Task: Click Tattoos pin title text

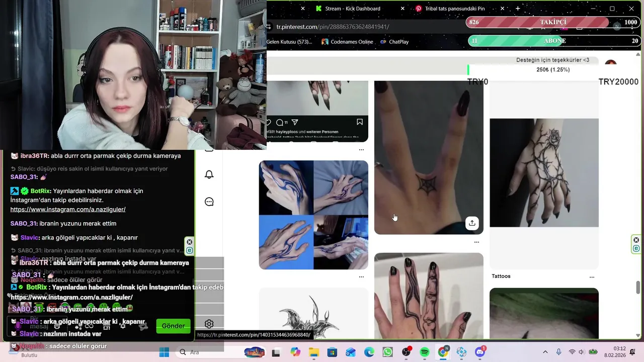Action: point(501,276)
